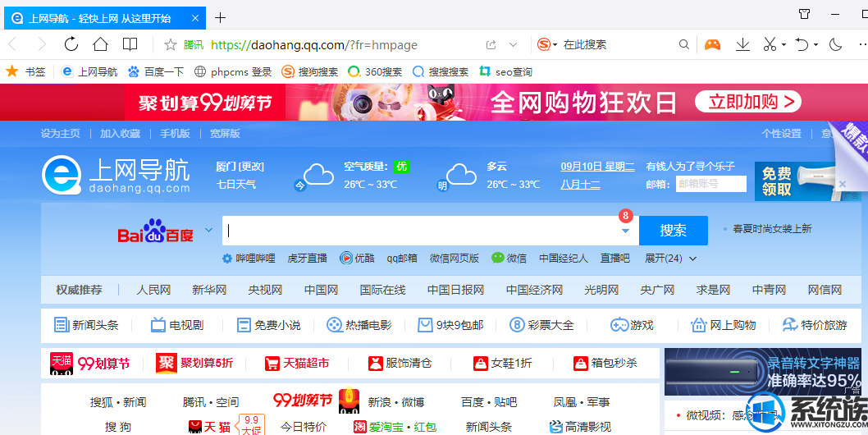
Task: Open the 电视剧 category
Action: point(177,325)
